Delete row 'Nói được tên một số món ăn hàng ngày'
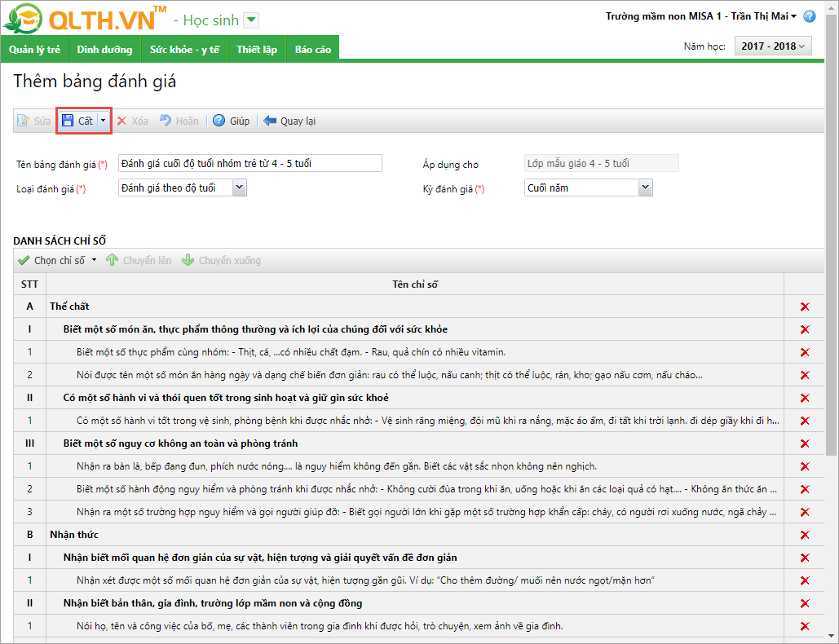The height and width of the screenshot is (644, 839). point(804,375)
